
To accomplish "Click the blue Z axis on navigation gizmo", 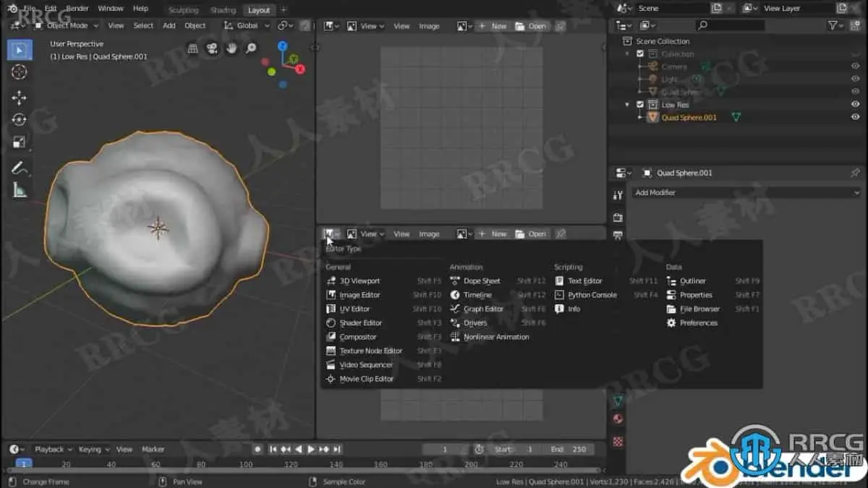I will pos(283,46).
